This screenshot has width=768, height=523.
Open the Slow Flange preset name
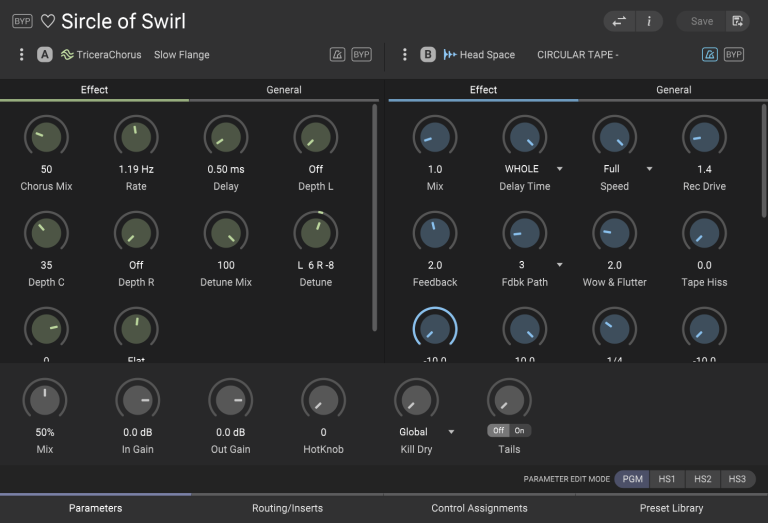182,55
